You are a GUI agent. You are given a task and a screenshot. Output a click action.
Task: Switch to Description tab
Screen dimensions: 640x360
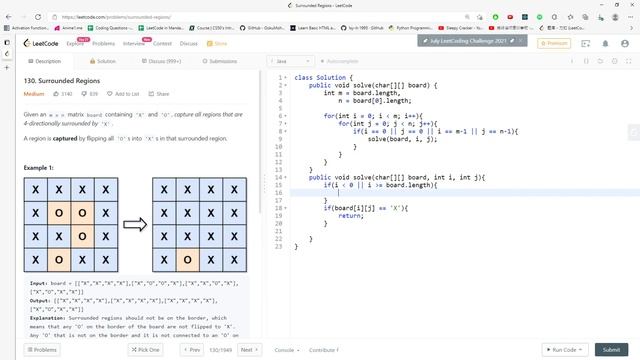44,61
